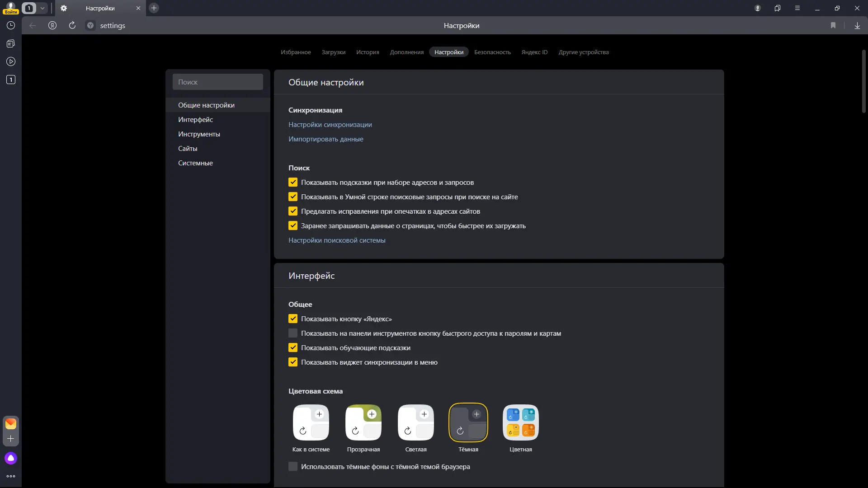Click the Yandex home button

click(x=52, y=26)
